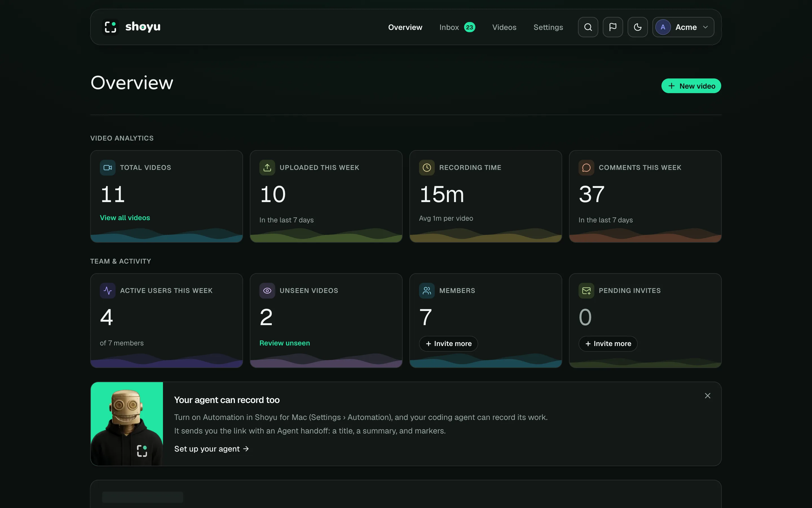This screenshot has height=508, width=812.
Task: Open the Acme workspace dropdown
Action: point(683,27)
